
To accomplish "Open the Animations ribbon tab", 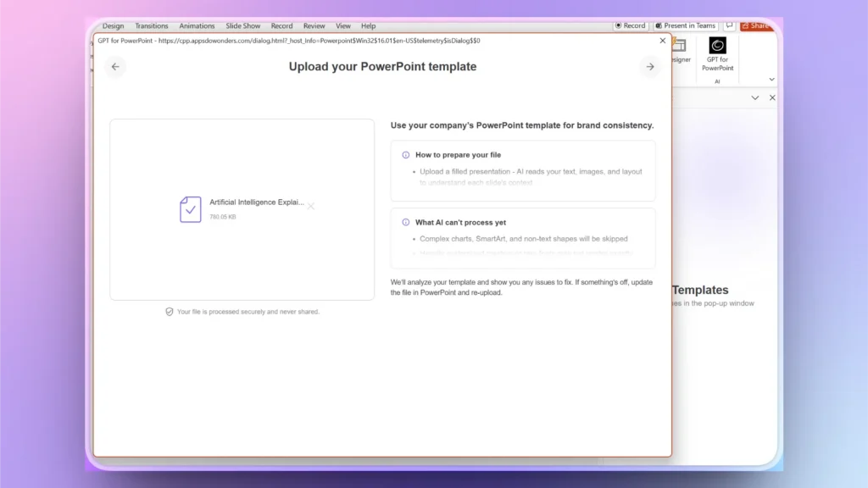I will (x=197, y=26).
